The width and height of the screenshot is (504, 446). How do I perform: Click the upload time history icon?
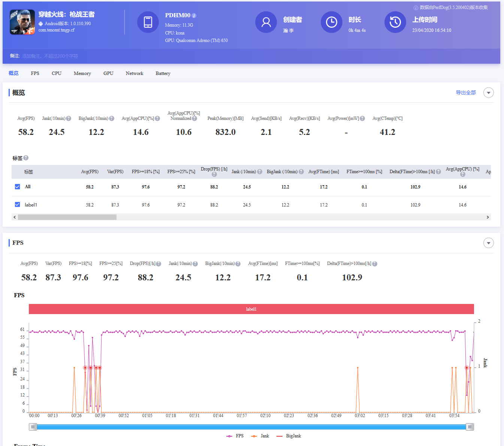[395, 22]
